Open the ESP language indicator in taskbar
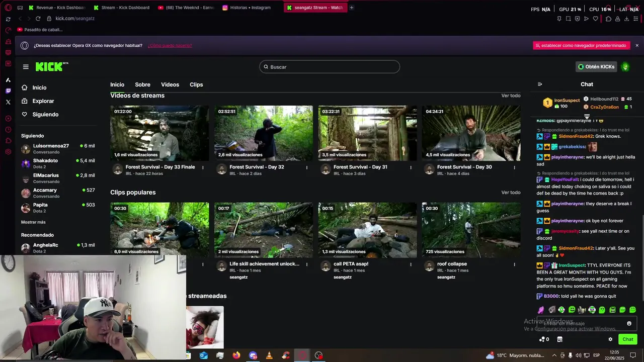644x362 pixels. (x=597, y=355)
